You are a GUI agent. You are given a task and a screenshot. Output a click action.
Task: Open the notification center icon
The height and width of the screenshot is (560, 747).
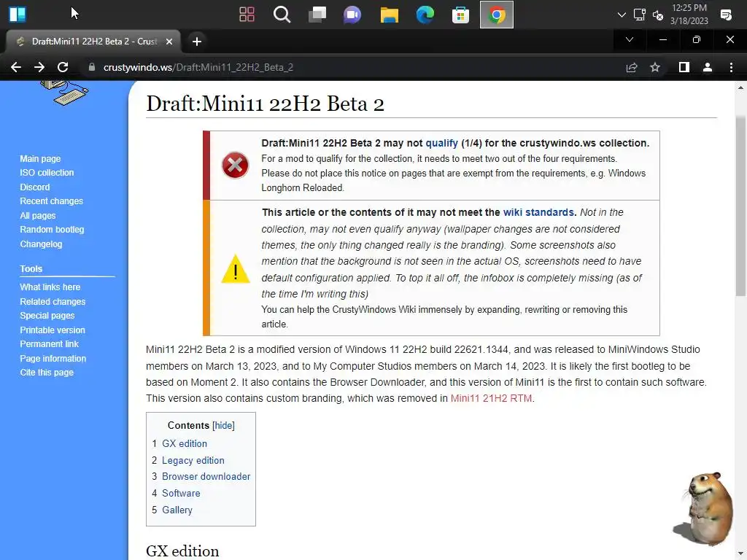[726, 15]
